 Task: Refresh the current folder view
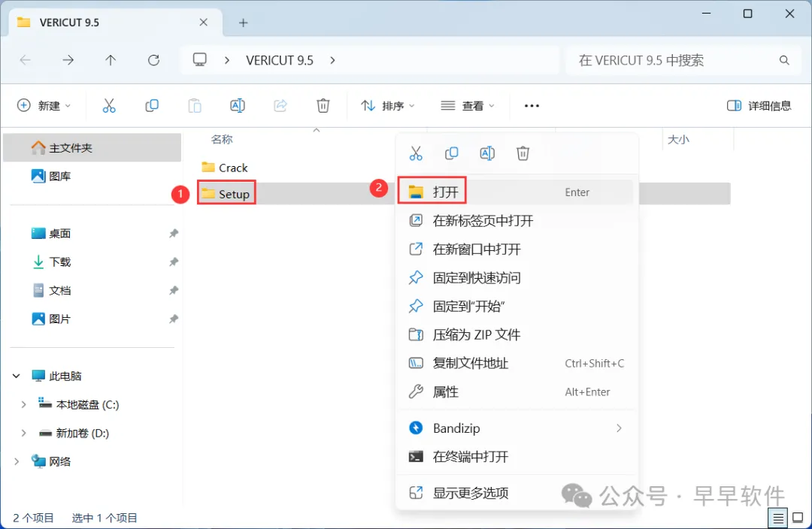154,60
